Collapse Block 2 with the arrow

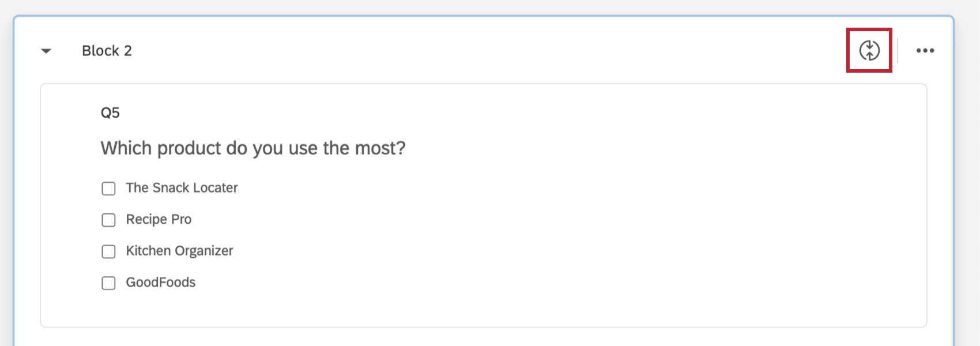(46, 51)
